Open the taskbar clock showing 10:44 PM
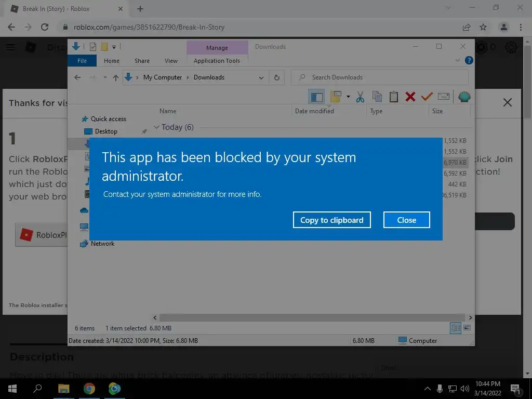Viewport: 532px width, 399px height. click(x=487, y=389)
